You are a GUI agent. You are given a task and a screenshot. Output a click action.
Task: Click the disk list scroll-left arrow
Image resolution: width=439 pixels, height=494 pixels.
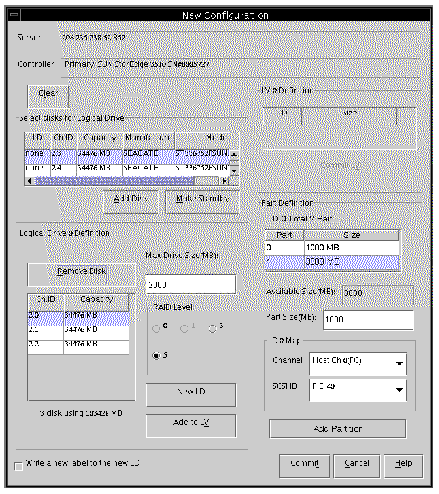click(30, 181)
